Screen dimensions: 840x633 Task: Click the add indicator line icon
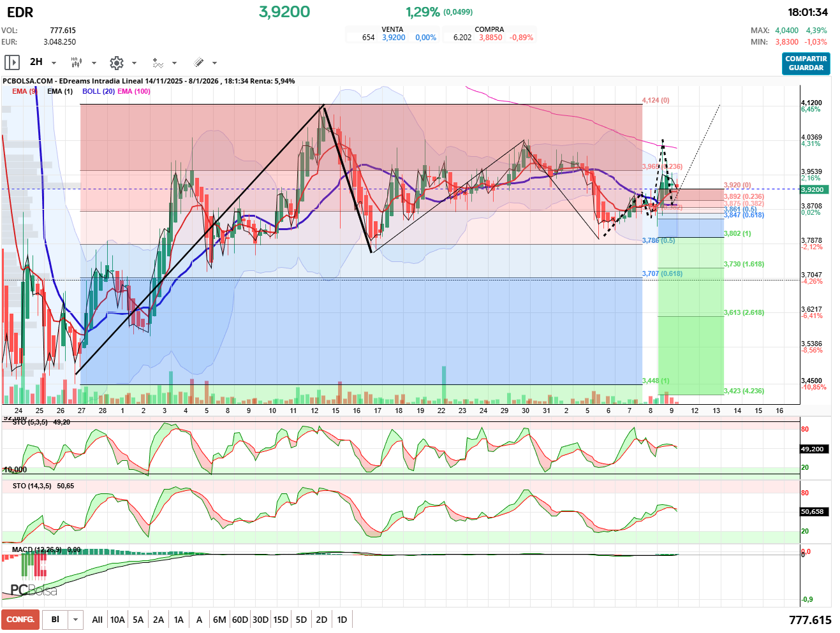(158, 62)
